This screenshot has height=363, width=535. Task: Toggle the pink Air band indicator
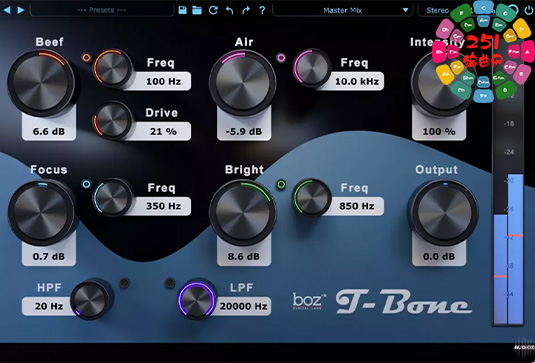coord(281,57)
